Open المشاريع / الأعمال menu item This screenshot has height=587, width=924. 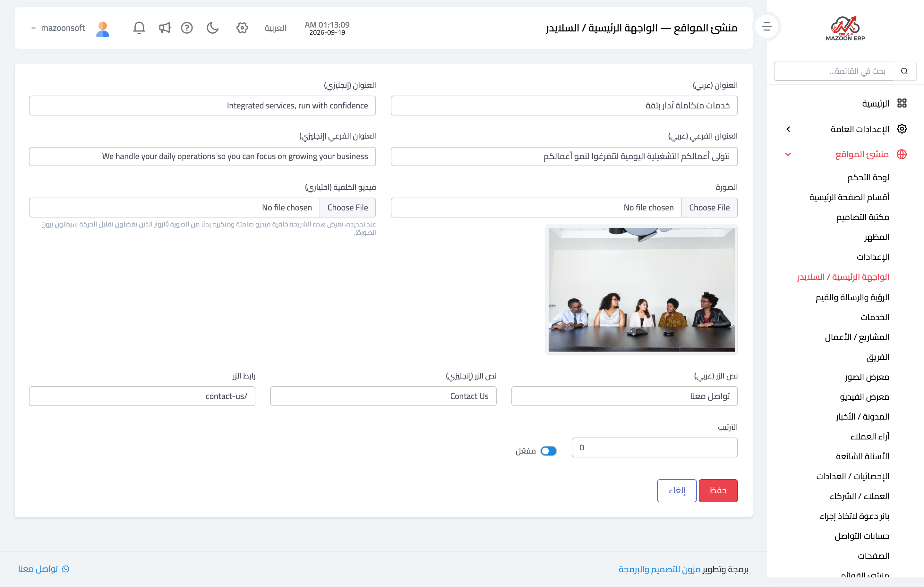(857, 337)
